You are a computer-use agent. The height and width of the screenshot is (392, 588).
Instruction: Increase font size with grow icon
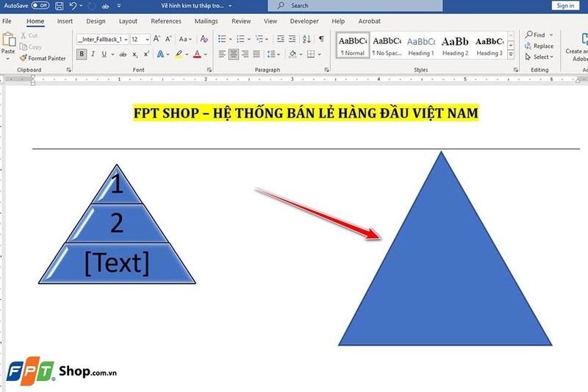[x=157, y=39]
